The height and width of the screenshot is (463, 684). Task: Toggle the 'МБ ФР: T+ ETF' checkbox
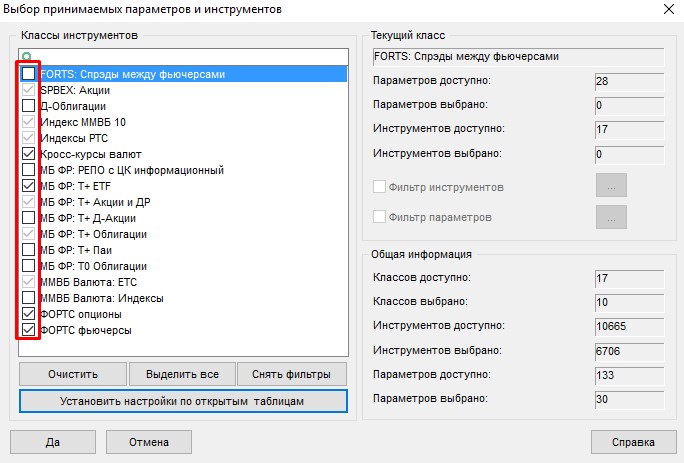[x=29, y=186]
